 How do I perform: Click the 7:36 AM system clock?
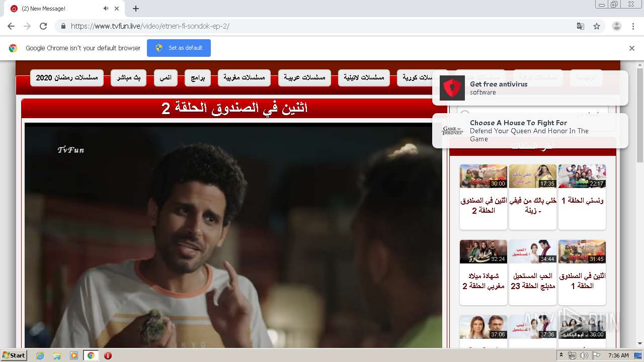coord(618,355)
